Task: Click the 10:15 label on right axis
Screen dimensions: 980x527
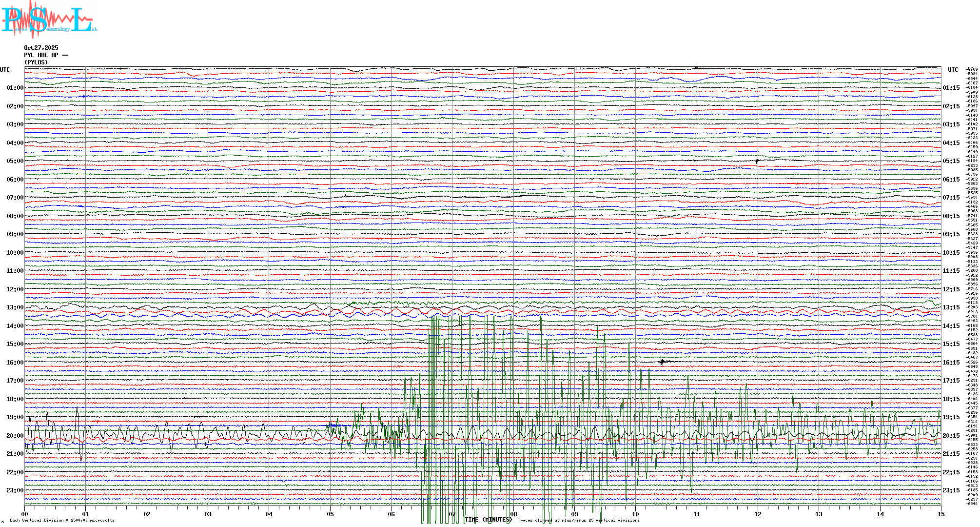Action: pos(951,253)
